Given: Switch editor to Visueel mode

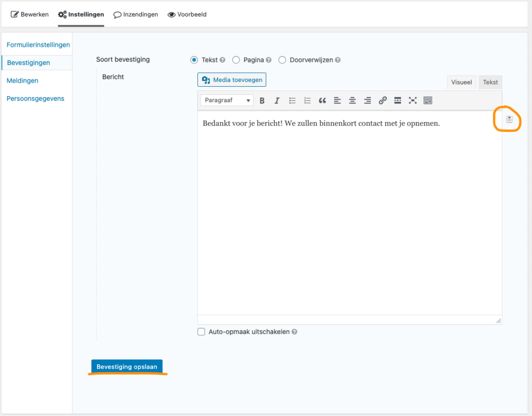Looking at the screenshot, I should point(461,83).
